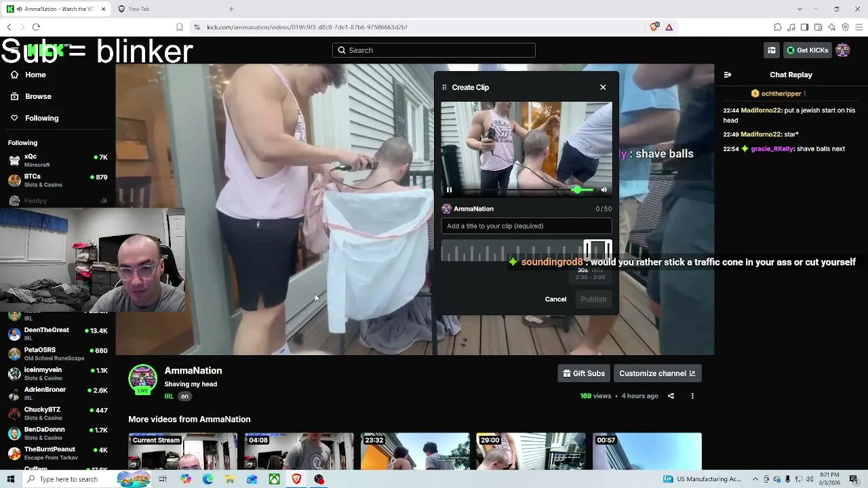
Task: Toggle the browser sidebar panel
Action: pyautogui.click(x=804, y=27)
